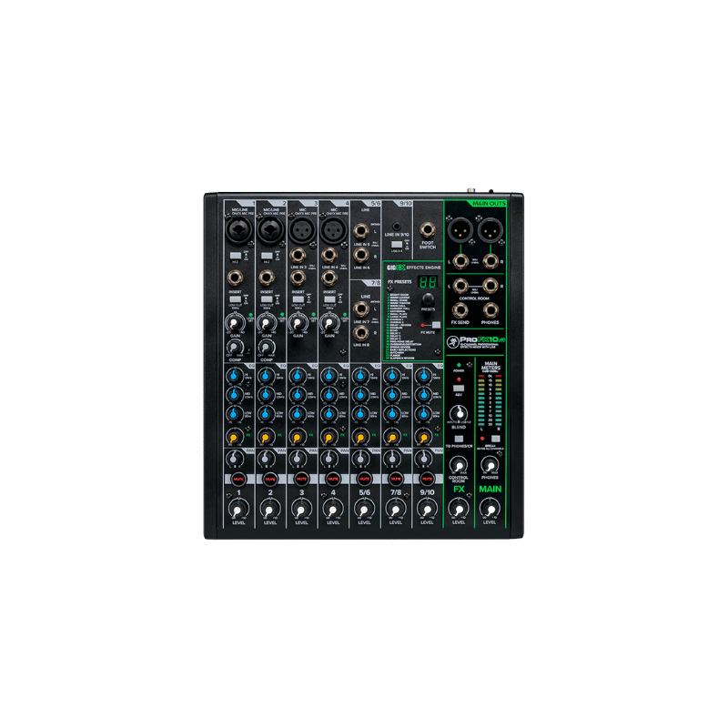Adjust the HI EQ knob on channel 3
The image size is (728, 728).
click(x=297, y=375)
